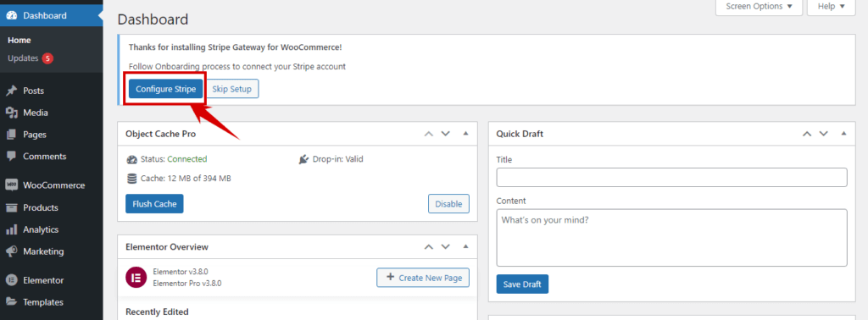Focus the Content "What's on your mind?" textarea
Image resolution: width=868 pixels, height=320 pixels.
[x=671, y=238]
